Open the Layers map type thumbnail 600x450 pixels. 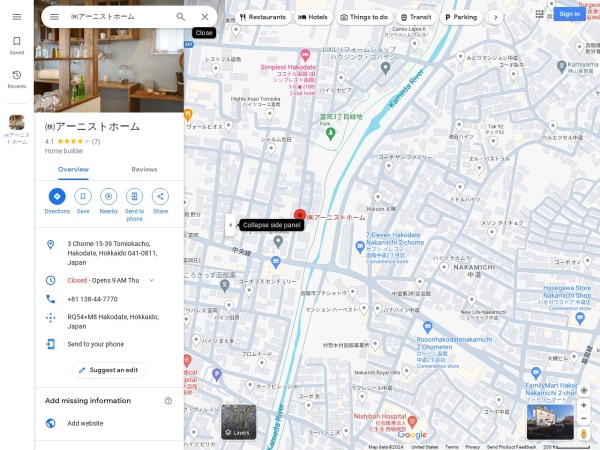pyautogui.click(x=238, y=422)
